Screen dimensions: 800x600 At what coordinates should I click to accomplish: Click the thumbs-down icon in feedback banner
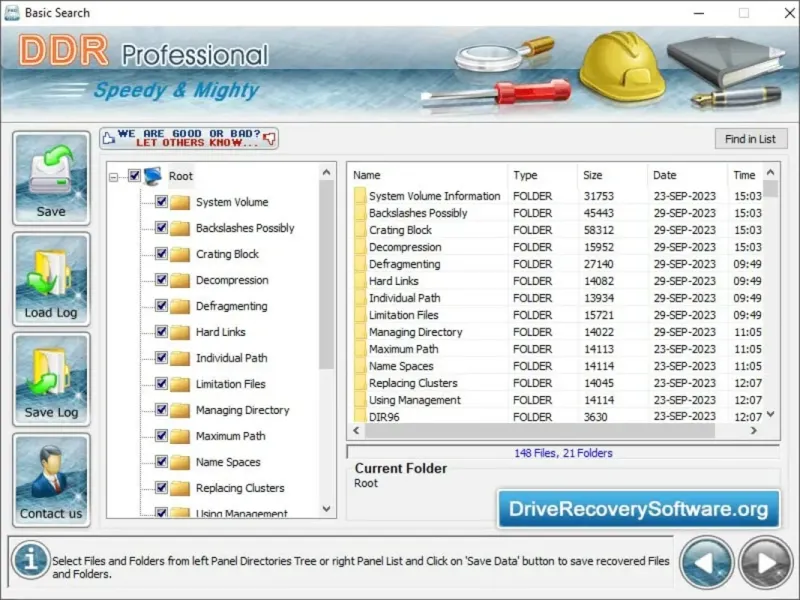pos(269,138)
